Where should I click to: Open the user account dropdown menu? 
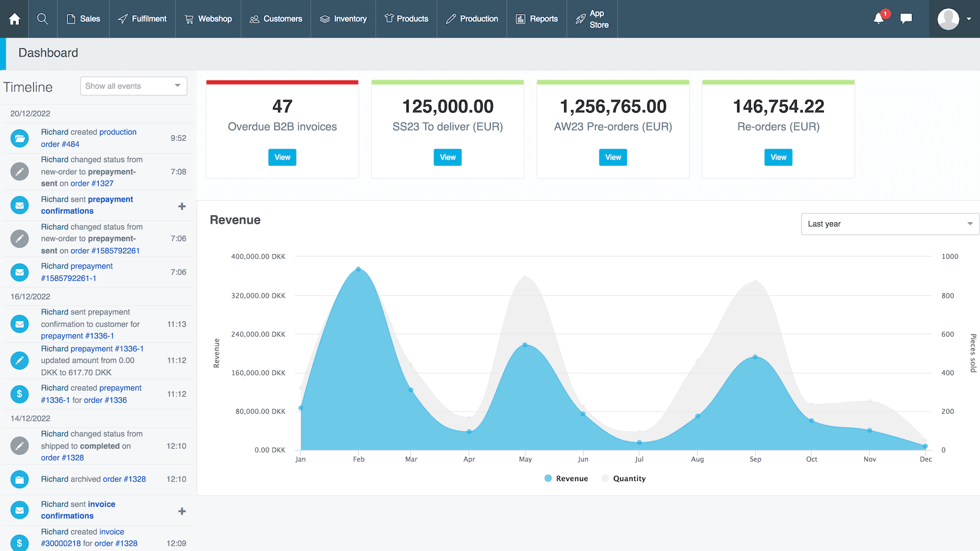[x=953, y=19]
